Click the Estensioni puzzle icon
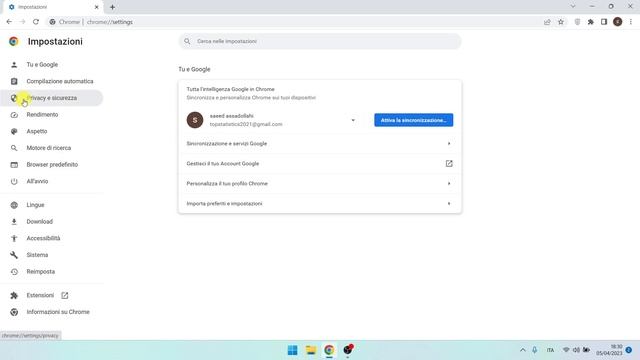Viewport: 640px width, 360px height. pos(14,295)
